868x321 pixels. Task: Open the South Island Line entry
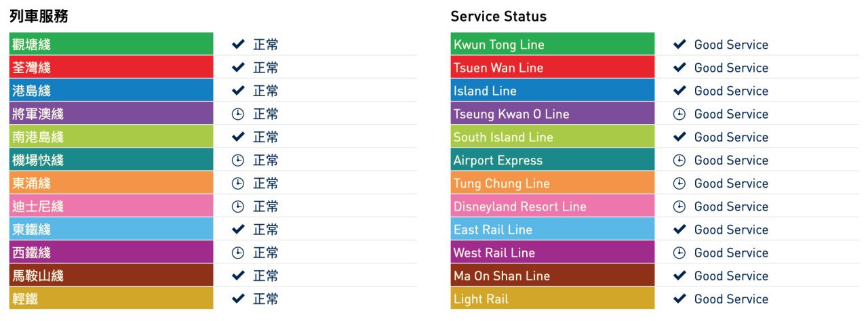click(553, 137)
